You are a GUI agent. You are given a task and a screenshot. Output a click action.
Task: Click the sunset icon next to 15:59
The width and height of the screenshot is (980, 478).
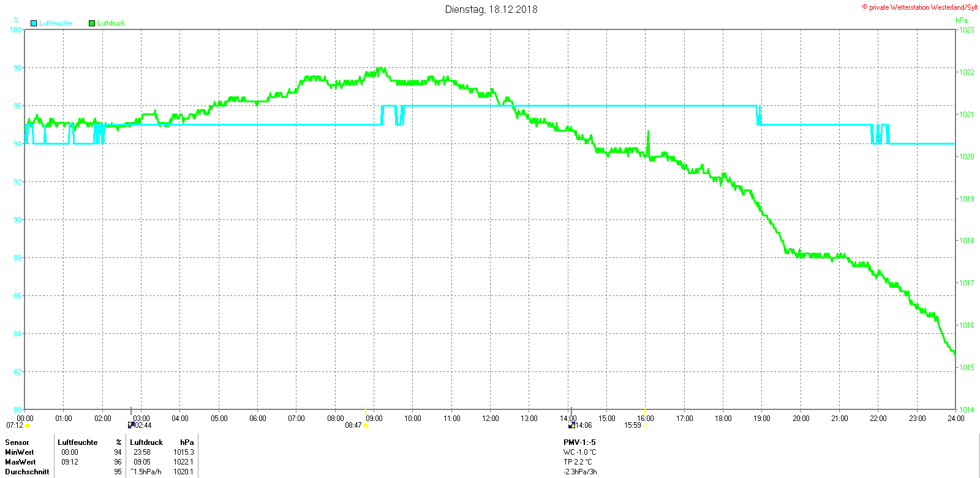(644, 425)
